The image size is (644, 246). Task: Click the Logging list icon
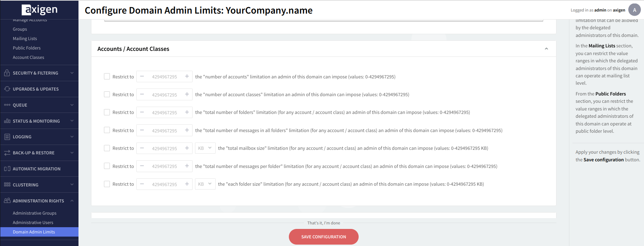pyautogui.click(x=7, y=137)
